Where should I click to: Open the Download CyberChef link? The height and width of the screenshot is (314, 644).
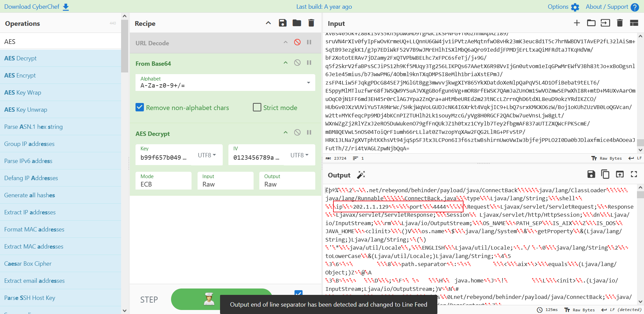(x=32, y=7)
